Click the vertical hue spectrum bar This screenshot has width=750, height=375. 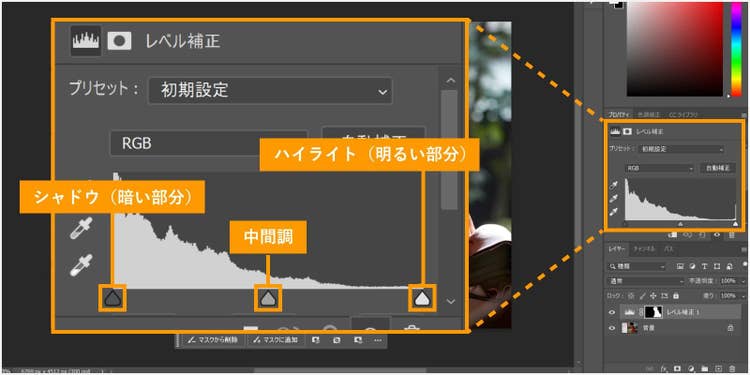(737, 49)
